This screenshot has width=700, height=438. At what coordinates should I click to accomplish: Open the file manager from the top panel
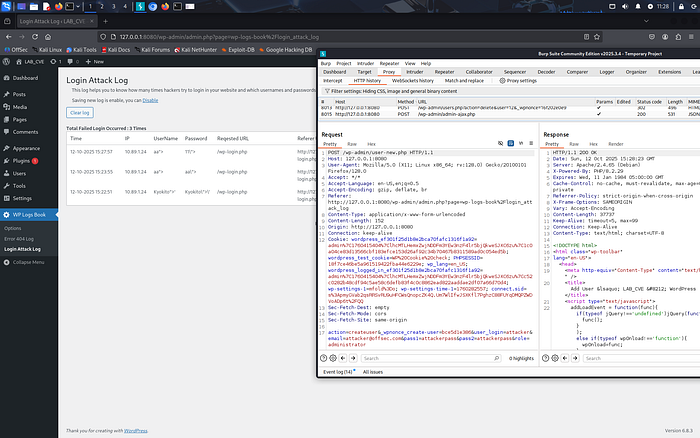click(x=34, y=6)
